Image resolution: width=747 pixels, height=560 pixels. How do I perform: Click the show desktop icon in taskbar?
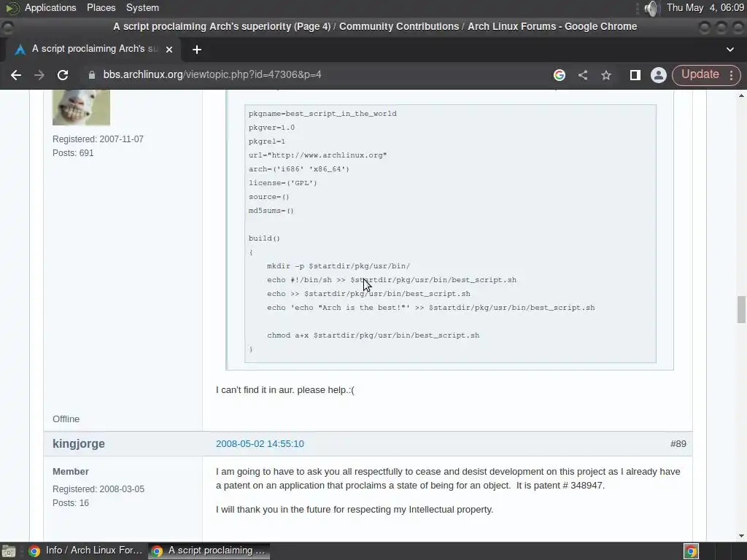(9, 551)
